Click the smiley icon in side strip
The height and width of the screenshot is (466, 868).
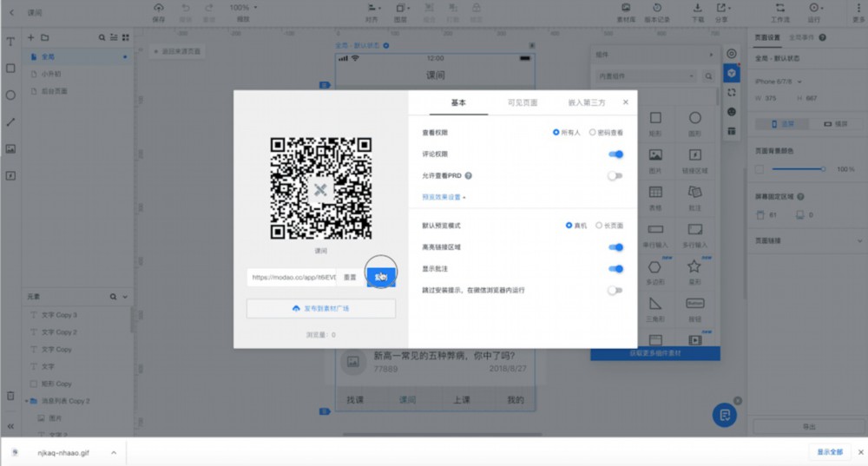pos(731,112)
